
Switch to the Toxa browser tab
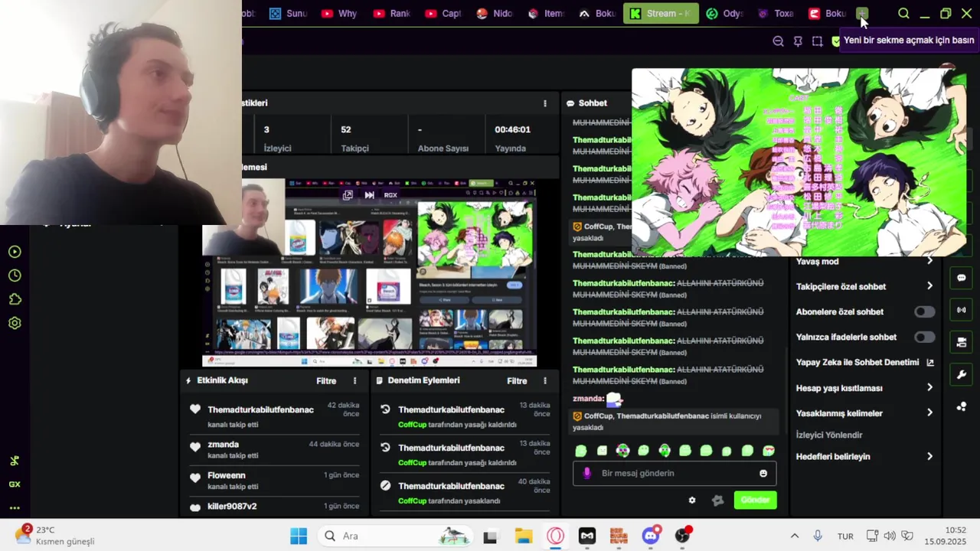pos(776,13)
